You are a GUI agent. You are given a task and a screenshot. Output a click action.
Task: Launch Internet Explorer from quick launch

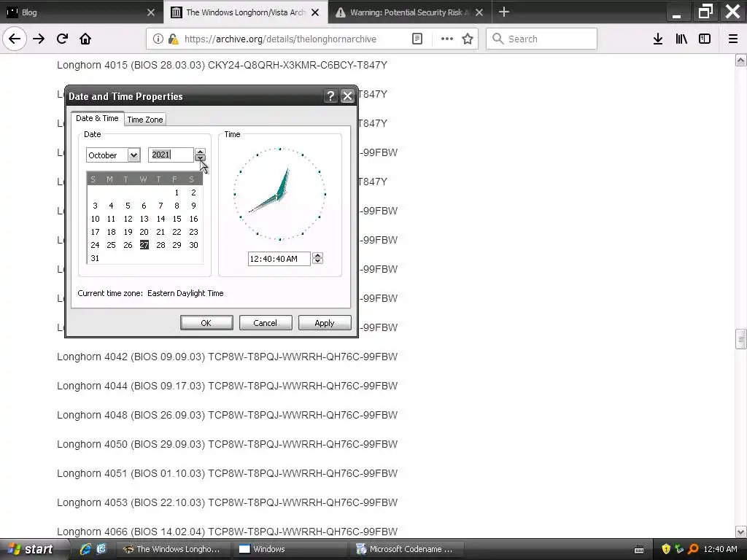85,549
